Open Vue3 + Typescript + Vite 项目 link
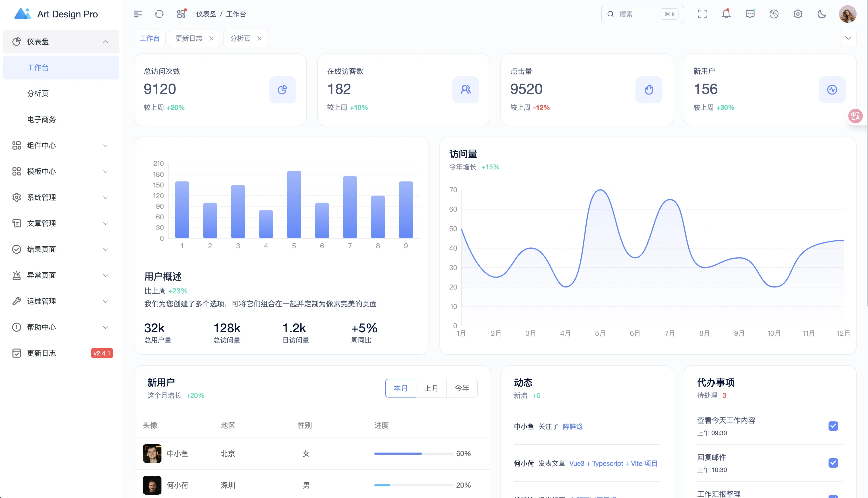Viewport: 868px width, 498px height. click(x=613, y=463)
